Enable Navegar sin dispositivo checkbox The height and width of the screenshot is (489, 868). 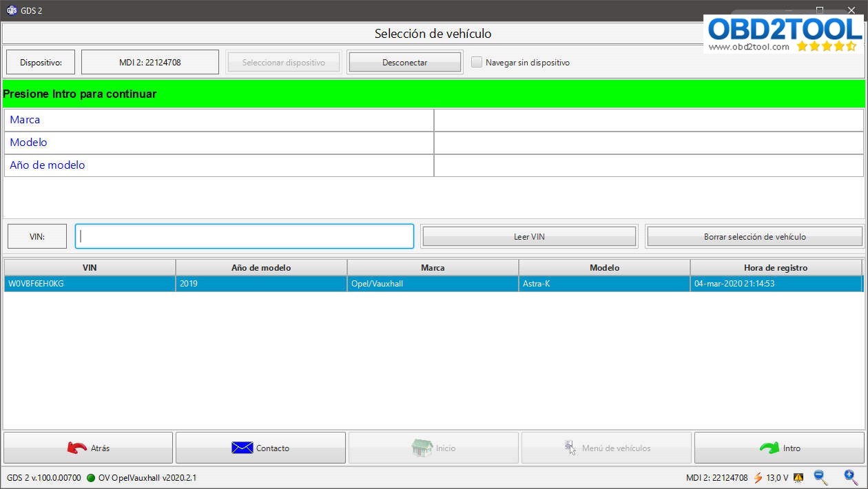[x=477, y=62]
